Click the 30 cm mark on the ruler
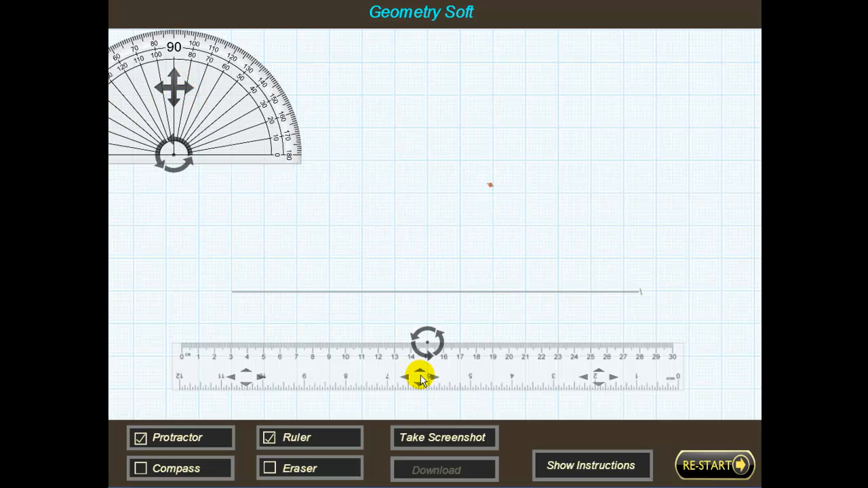The height and width of the screenshot is (488, 868). pos(672,357)
